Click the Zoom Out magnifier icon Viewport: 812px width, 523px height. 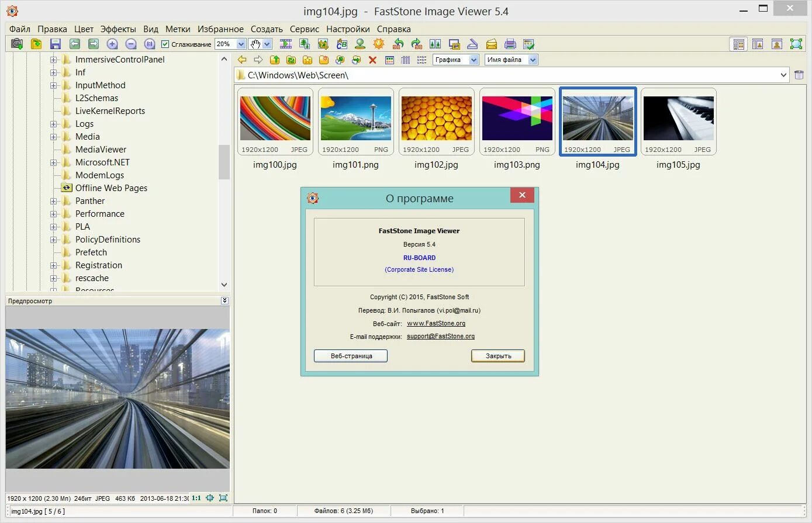[x=131, y=44]
